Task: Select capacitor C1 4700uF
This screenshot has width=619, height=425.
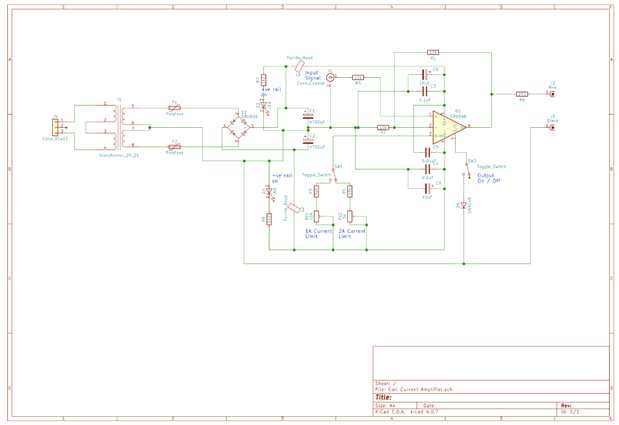Action: [308, 116]
